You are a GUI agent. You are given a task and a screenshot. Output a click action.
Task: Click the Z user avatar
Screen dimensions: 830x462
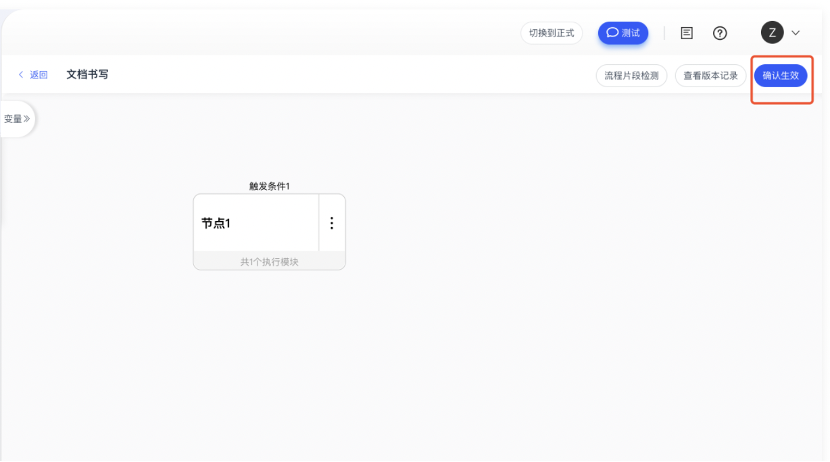click(772, 33)
